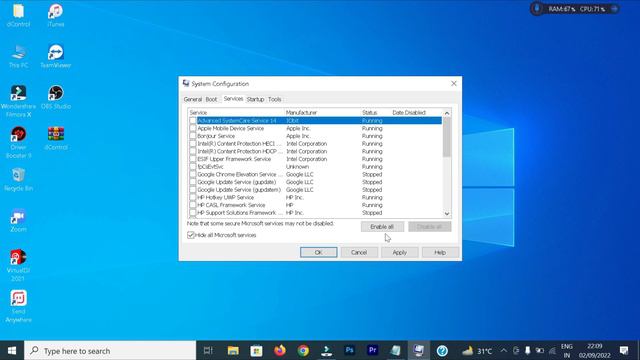Open the iTunes desktop shortcut
This screenshot has height=360, width=640.
tap(56, 15)
